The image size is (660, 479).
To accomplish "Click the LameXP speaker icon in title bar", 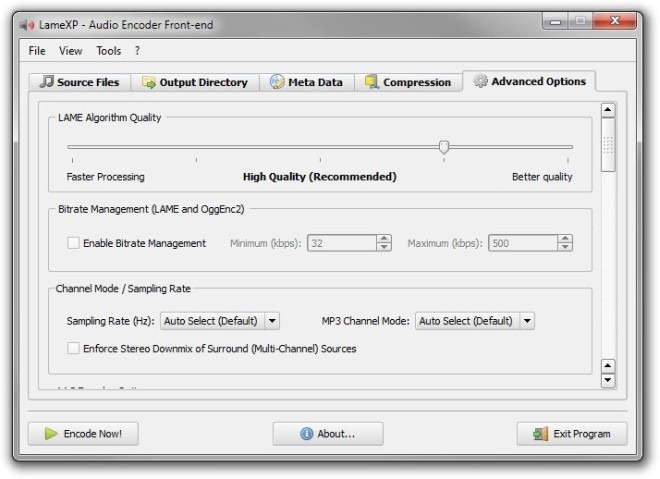I will (27, 25).
